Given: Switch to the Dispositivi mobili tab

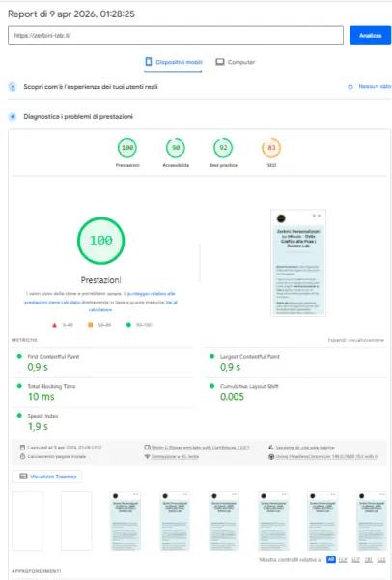Looking at the screenshot, I should [173, 62].
